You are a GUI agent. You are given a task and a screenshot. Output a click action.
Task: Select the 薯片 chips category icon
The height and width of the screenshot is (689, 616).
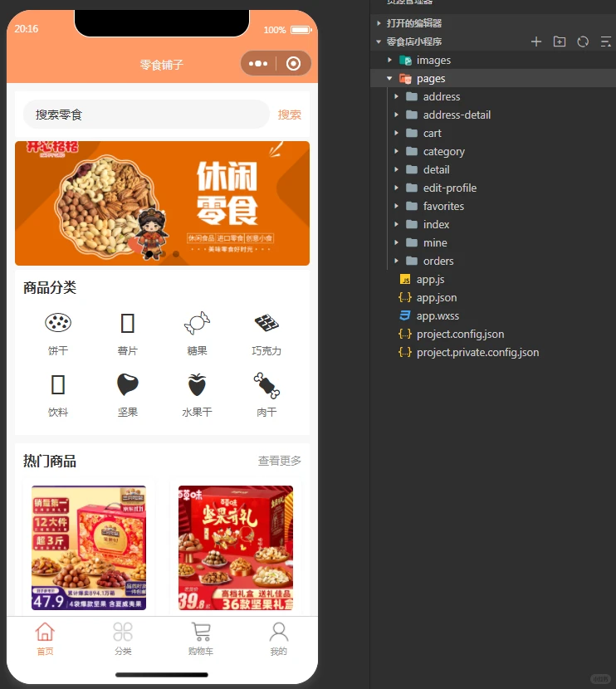[x=127, y=323]
